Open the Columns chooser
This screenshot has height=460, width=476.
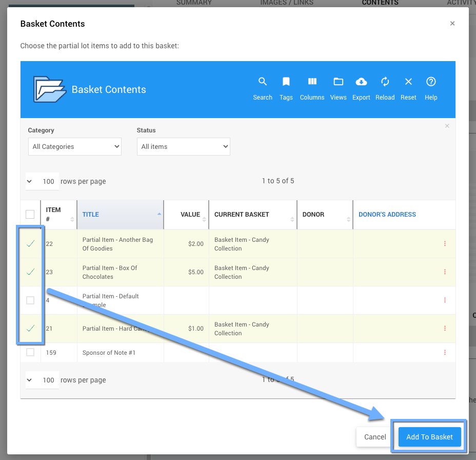click(312, 88)
